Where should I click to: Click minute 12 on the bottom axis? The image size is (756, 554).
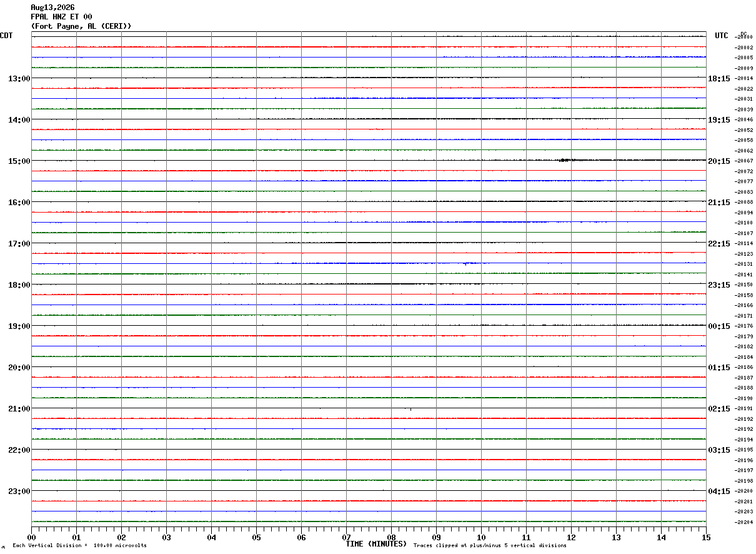coord(571,537)
